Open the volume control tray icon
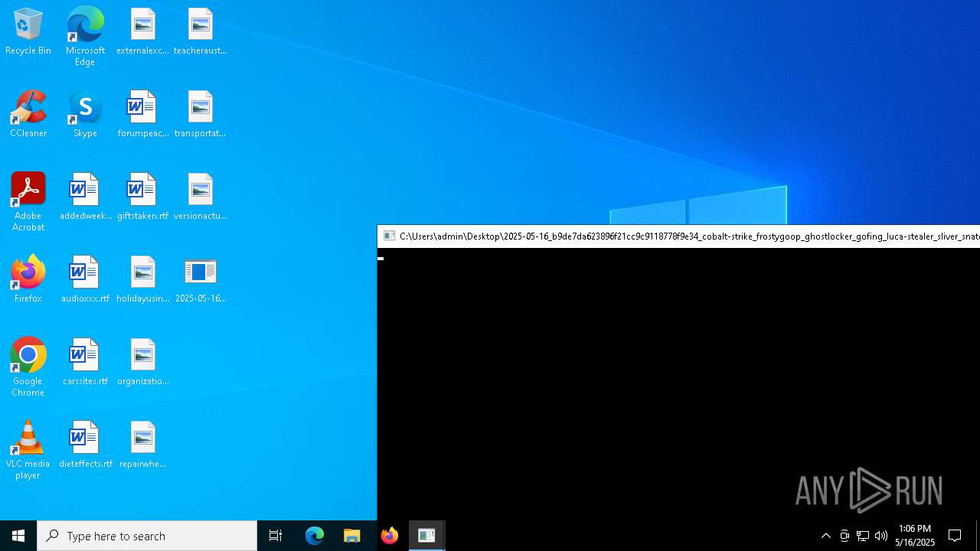Viewport: 980px width, 551px height. (x=881, y=536)
